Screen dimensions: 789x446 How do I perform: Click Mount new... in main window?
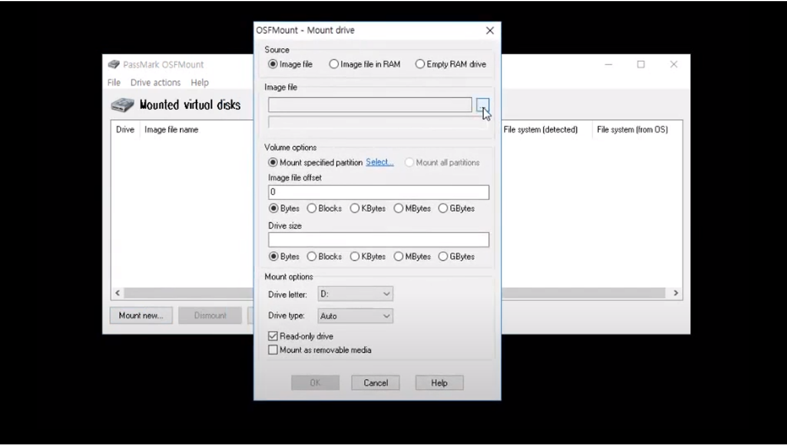pos(141,316)
